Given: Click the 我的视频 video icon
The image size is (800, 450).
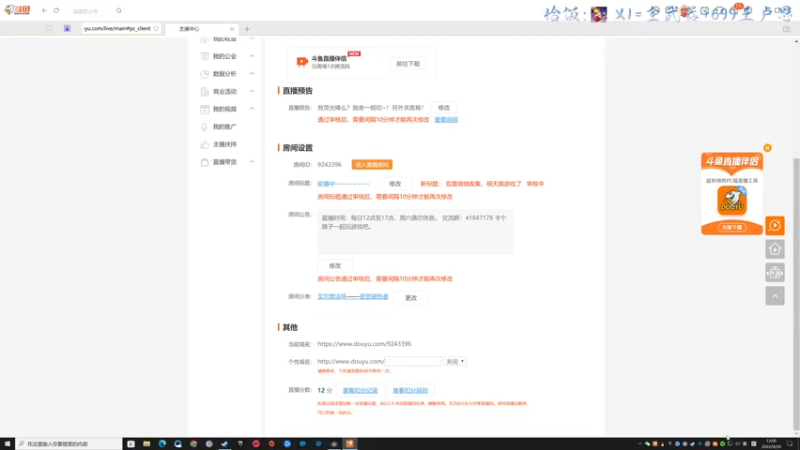Looking at the screenshot, I should [205, 109].
